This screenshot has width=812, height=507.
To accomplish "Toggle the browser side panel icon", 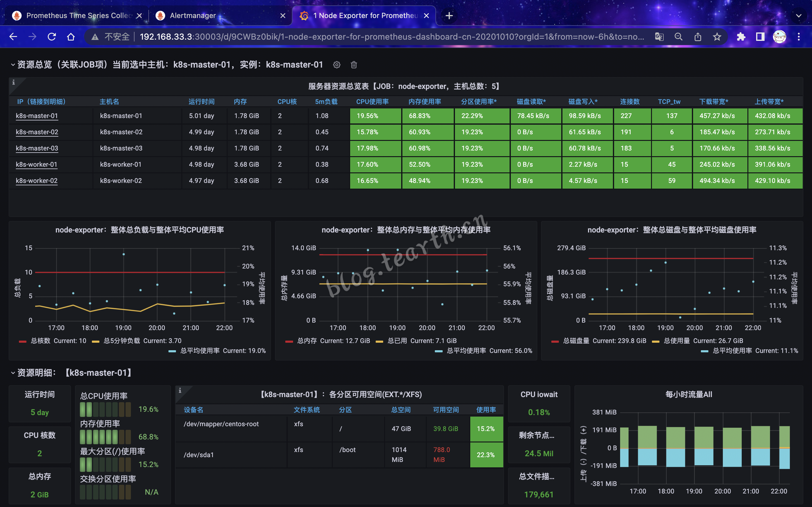I will pyautogui.click(x=760, y=37).
